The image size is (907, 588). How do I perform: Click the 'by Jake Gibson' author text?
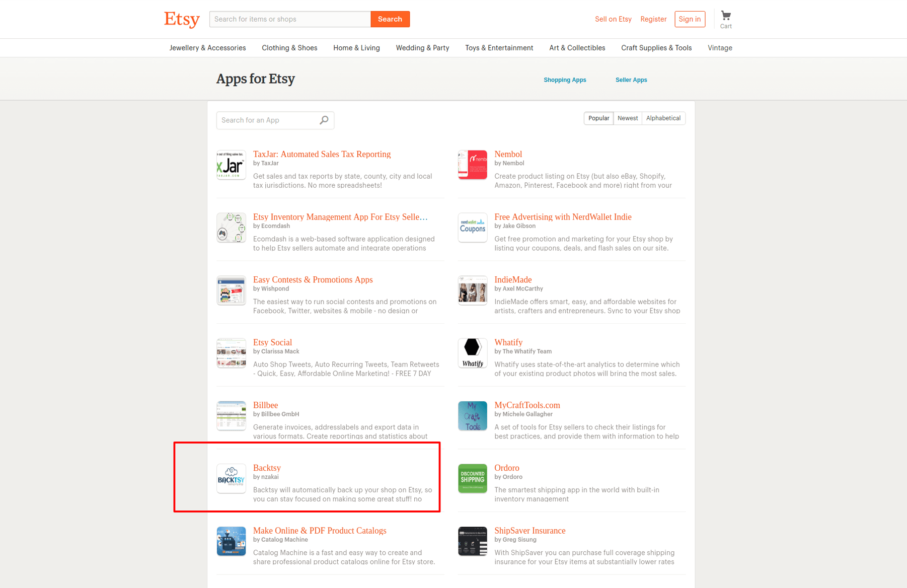(515, 226)
